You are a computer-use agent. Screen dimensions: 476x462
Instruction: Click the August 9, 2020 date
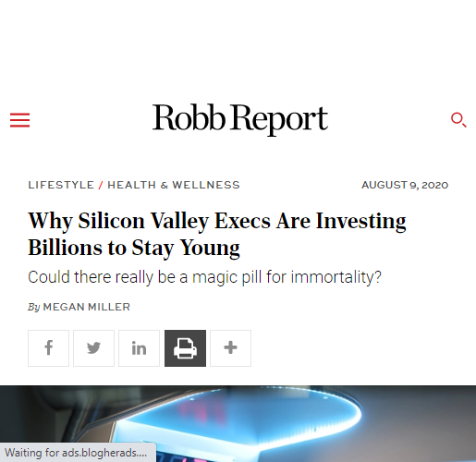tap(405, 185)
